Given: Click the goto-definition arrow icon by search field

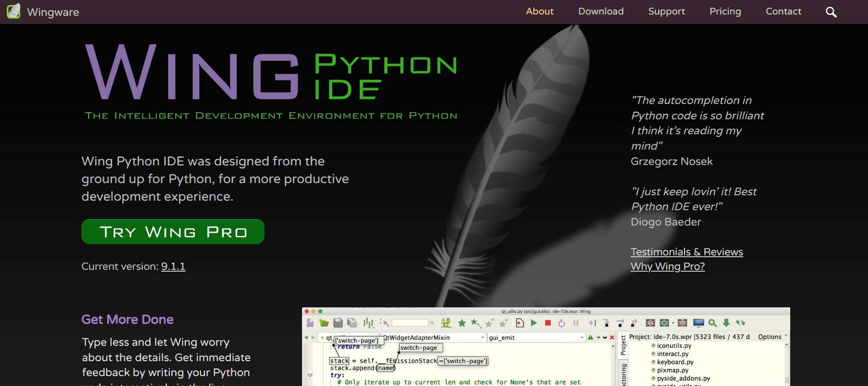Looking at the screenshot, I should (x=385, y=323).
